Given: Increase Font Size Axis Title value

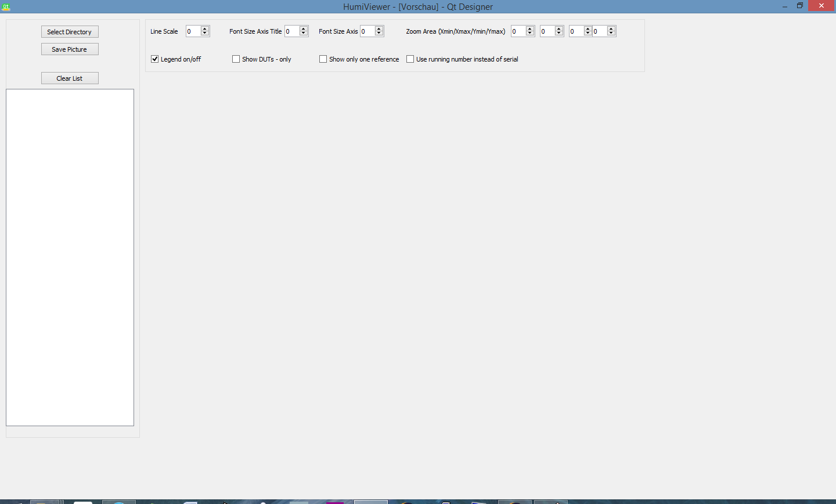Looking at the screenshot, I should pyautogui.click(x=304, y=28).
